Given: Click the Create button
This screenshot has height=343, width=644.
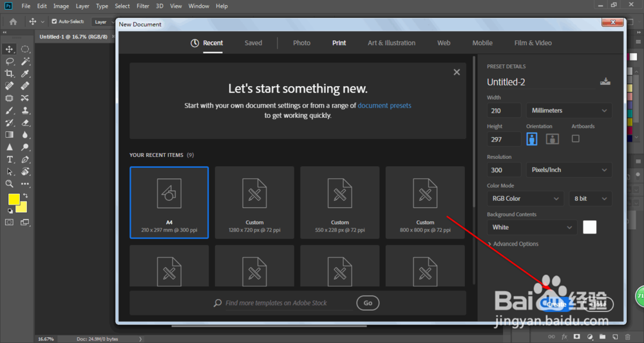Looking at the screenshot, I should [556, 304].
